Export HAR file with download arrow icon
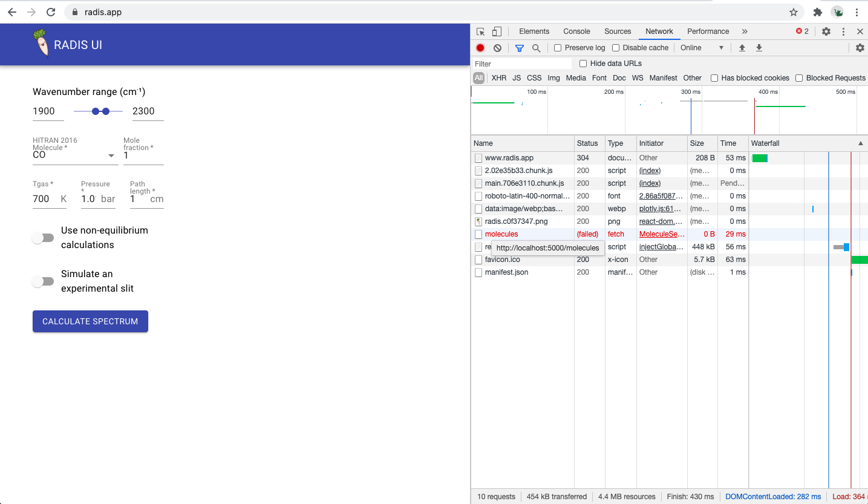The width and height of the screenshot is (868, 504). click(759, 47)
